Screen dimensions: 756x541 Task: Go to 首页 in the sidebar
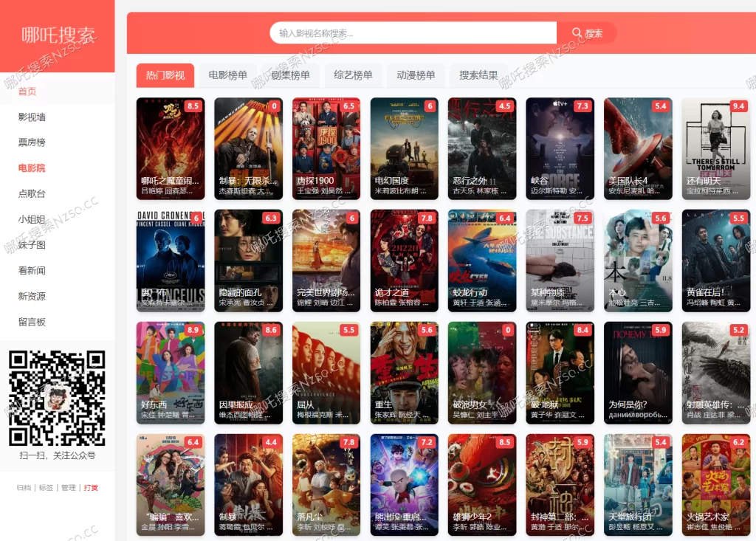pos(27,92)
